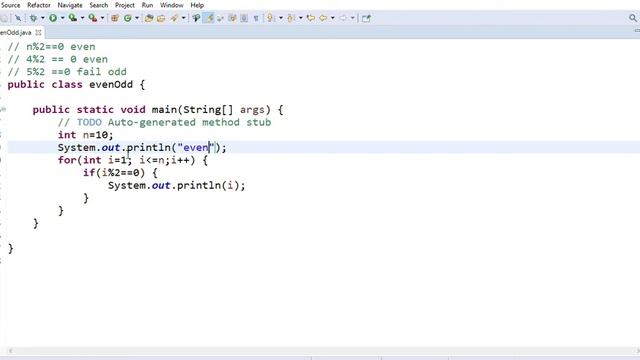Navigate Back with yellow left arrow
Screen dimensions: 640x360
pyautogui.click(x=323, y=18)
